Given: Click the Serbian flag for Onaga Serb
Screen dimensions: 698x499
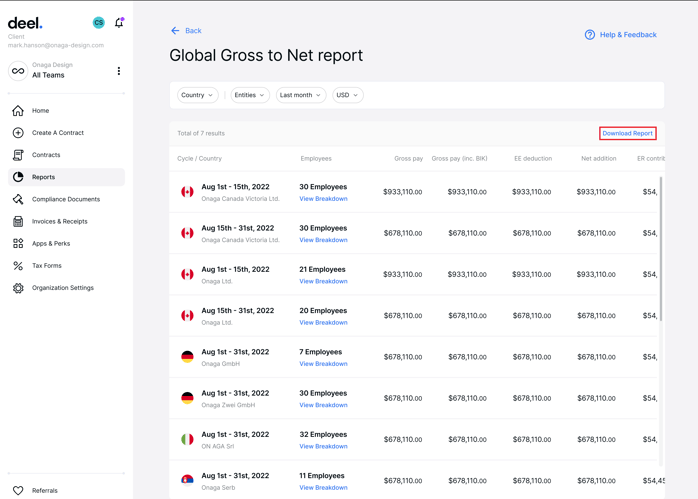Looking at the screenshot, I should [187, 480].
